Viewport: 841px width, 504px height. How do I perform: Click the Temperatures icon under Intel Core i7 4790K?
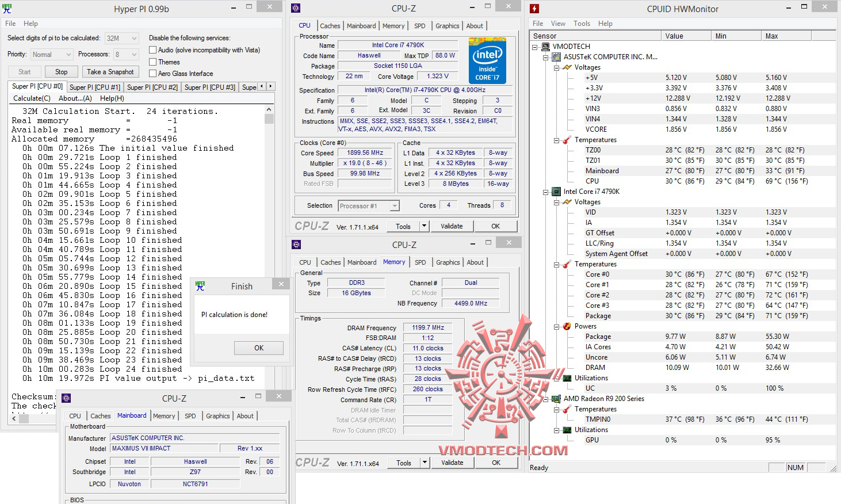click(567, 264)
